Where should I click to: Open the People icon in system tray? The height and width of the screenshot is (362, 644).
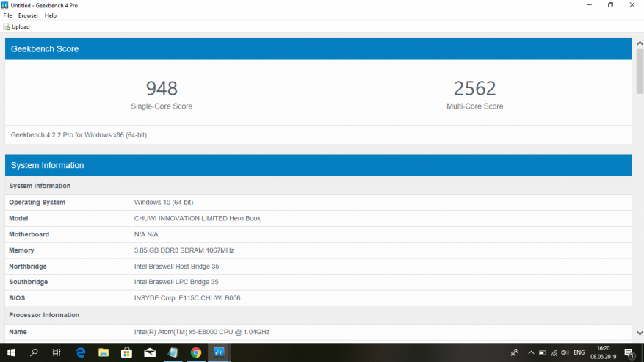point(514,352)
